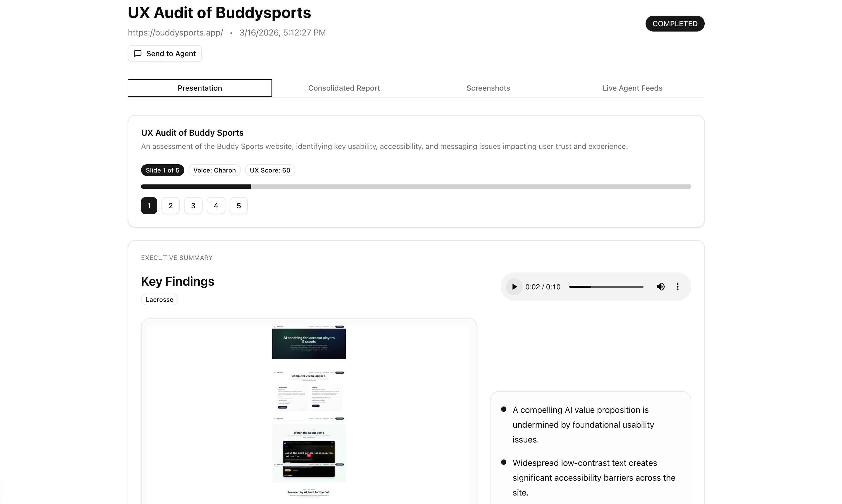Go to slide 2
This screenshot has height=504, width=842.
pos(170,205)
